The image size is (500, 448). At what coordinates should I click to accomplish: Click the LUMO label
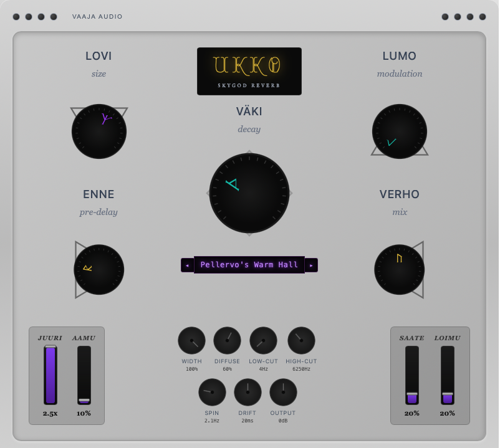(x=399, y=56)
